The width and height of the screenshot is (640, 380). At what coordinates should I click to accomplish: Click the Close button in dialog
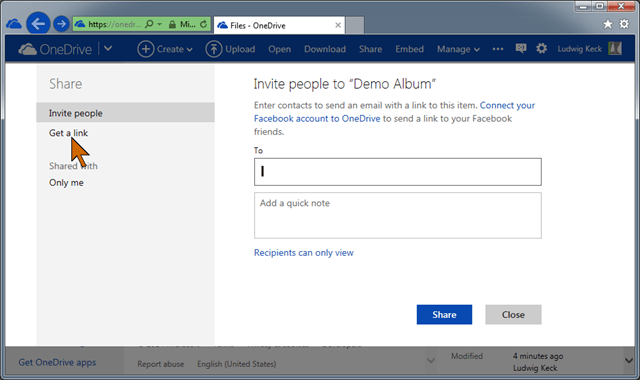coord(513,315)
